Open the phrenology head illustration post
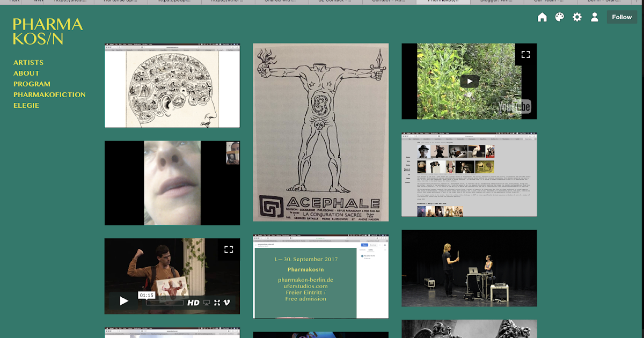 pyautogui.click(x=172, y=86)
